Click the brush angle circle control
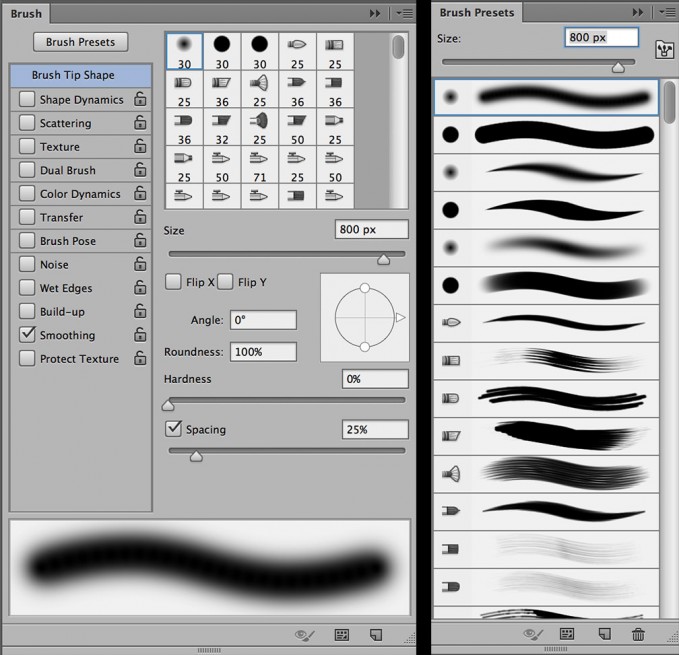679x655 pixels. pyautogui.click(x=365, y=317)
